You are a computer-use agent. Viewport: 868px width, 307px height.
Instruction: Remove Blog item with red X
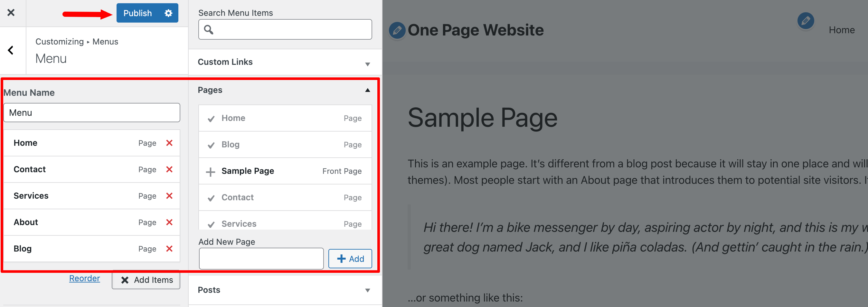click(169, 249)
